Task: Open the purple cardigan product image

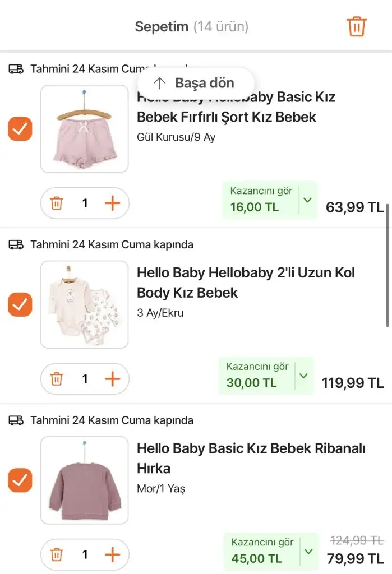Action: point(85,480)
